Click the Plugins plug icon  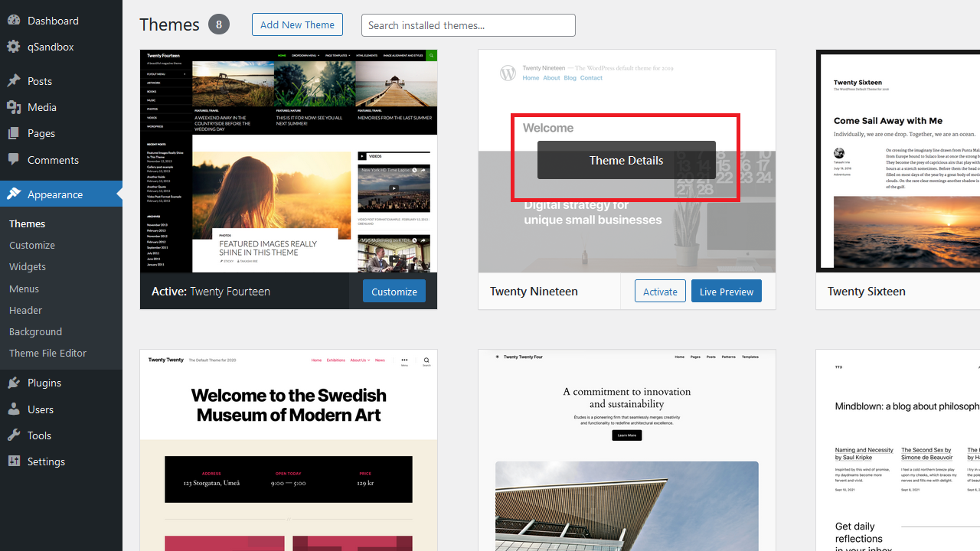pyautogui.click(x=14, y=383)
